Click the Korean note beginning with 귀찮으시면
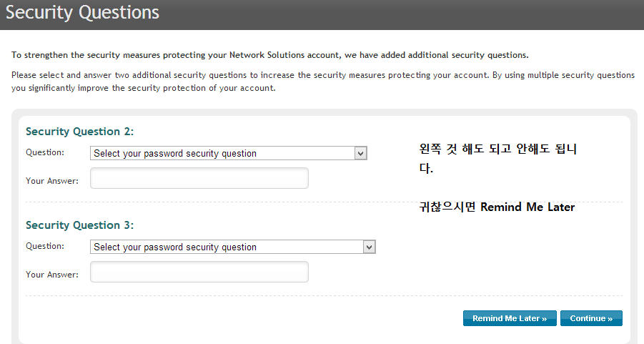The height and width of the screenshot is (344, 644). 497,207
